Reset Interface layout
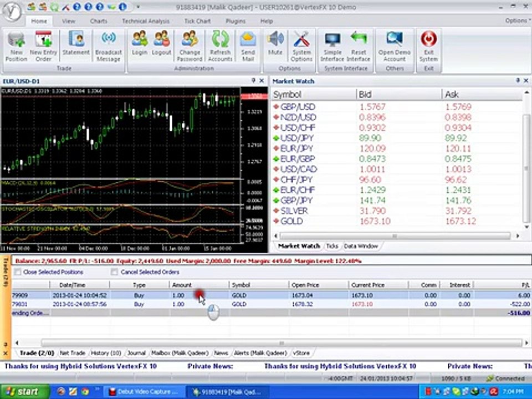The image size is (532, 399). [x=359, y=47]
